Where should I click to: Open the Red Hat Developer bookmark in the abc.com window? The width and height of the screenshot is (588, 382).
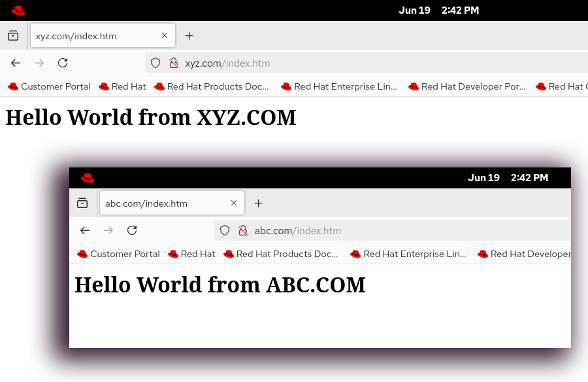[524, 254]
